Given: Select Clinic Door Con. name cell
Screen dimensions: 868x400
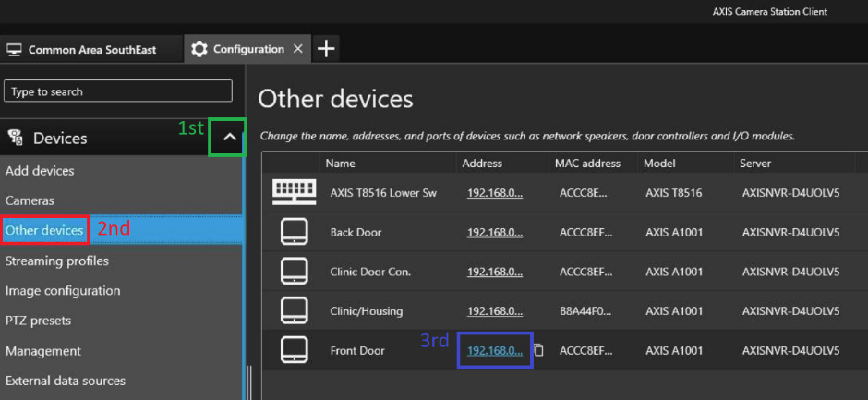Looking at the screenshot, I should [370, 272].
